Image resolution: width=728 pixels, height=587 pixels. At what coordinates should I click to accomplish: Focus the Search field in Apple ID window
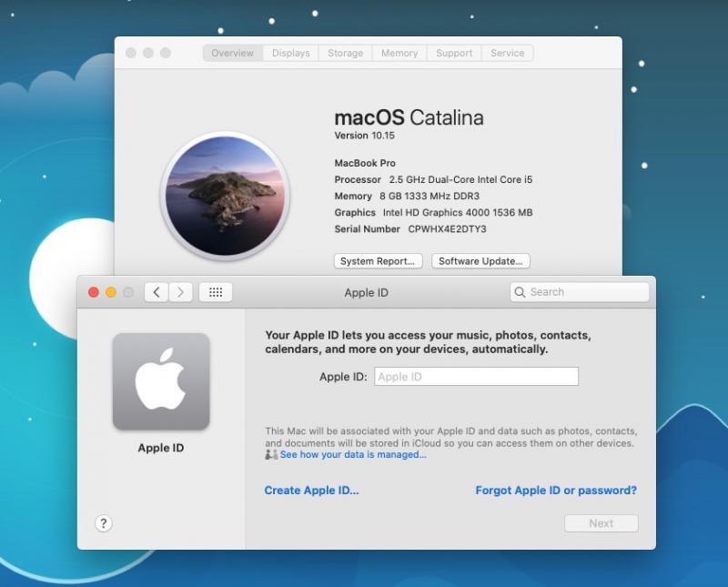[580, 292]
